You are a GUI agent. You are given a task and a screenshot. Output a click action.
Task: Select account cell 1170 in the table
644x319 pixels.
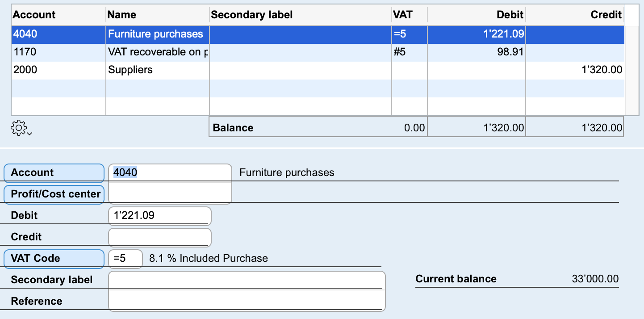[x=59, y=52]
